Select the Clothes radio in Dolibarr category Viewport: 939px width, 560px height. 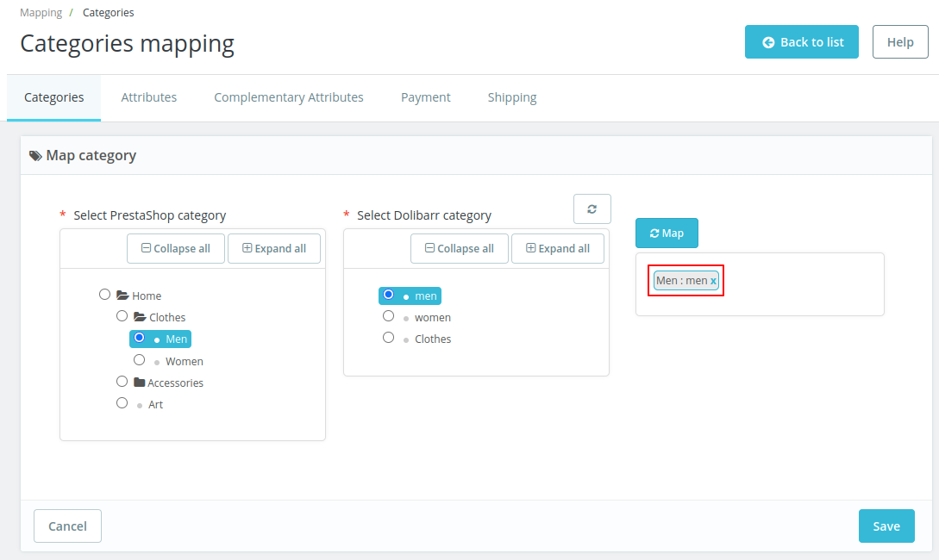point(389,338)
